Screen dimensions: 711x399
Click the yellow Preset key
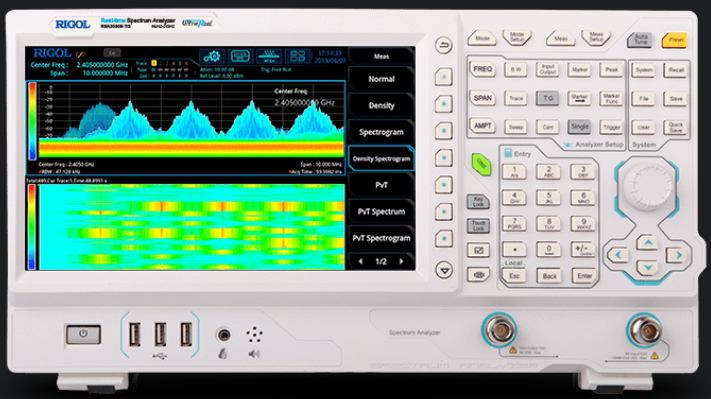(x=675, y=40)
